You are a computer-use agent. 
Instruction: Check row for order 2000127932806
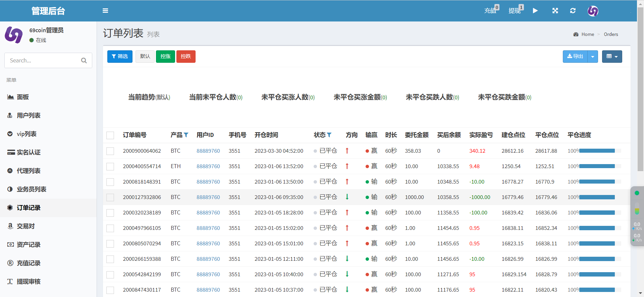tap(110, 197)
